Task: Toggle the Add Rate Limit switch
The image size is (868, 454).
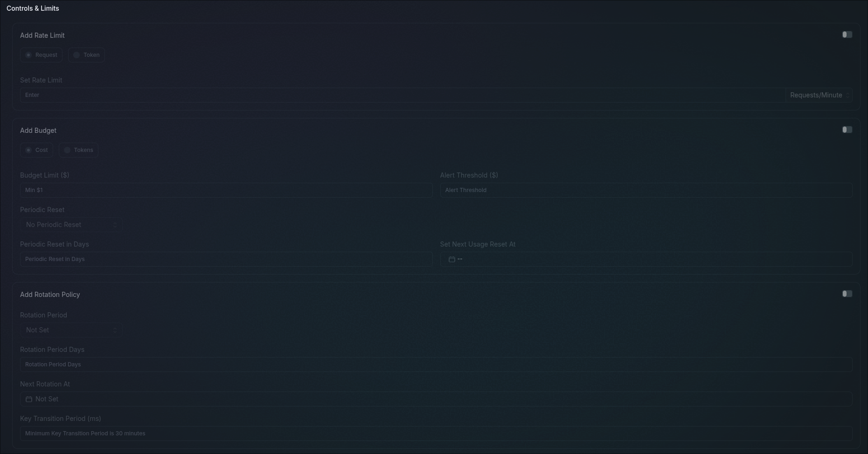Action: (x=847, y=35)
